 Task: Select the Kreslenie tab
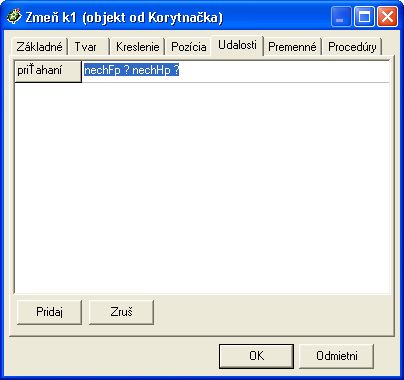(x=137, y=47)
